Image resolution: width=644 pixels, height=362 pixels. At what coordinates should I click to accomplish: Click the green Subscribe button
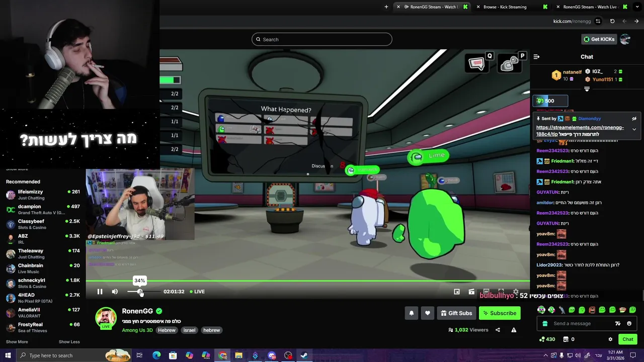(x=500, y=313)
